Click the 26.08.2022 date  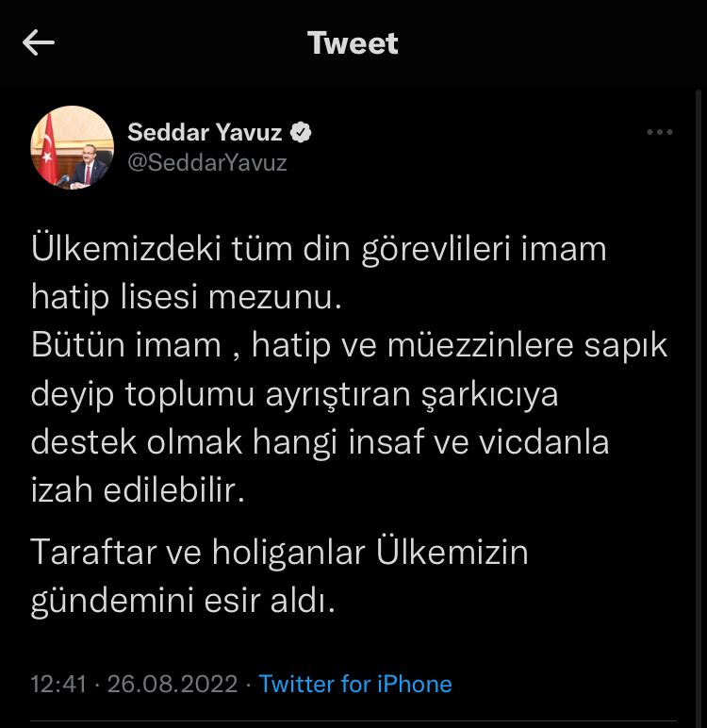pyautogui.click(x=173, y=684)
